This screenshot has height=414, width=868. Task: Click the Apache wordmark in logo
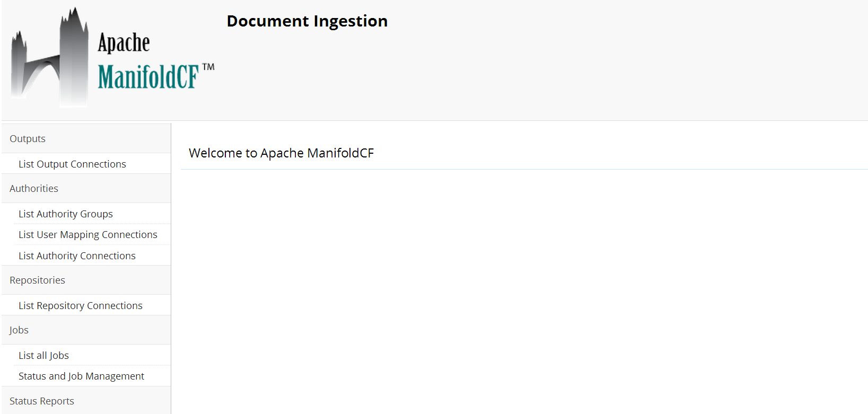coord(124,42)
